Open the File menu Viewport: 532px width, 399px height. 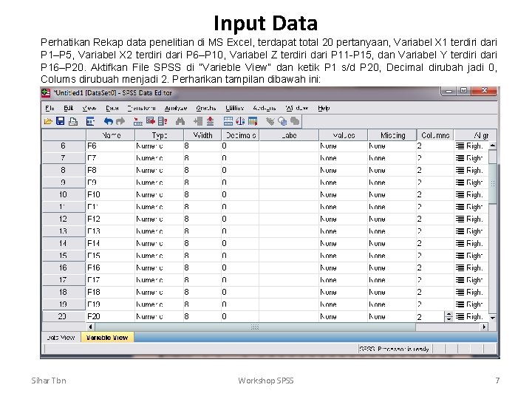[x=50, y=108]
